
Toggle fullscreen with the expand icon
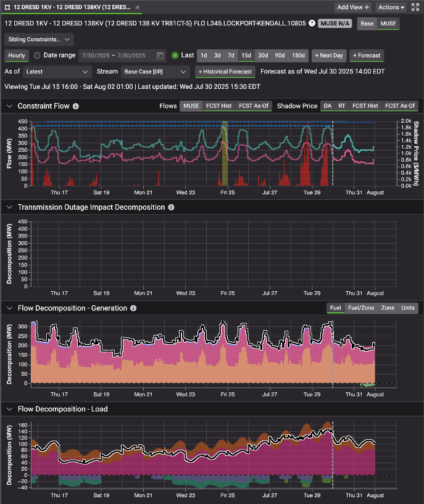(x=415, y=7)
